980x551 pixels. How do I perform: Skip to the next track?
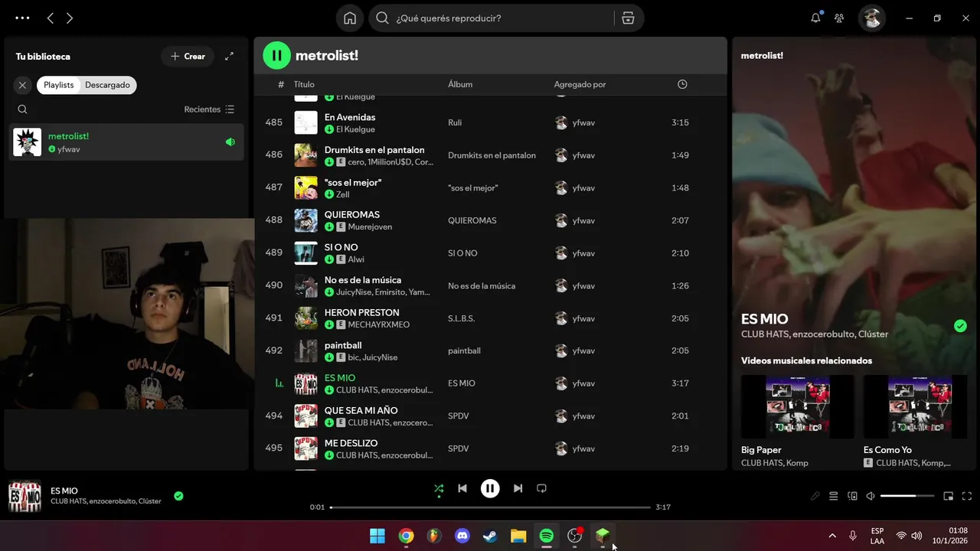pyautogui.click(x=518, y=488)
